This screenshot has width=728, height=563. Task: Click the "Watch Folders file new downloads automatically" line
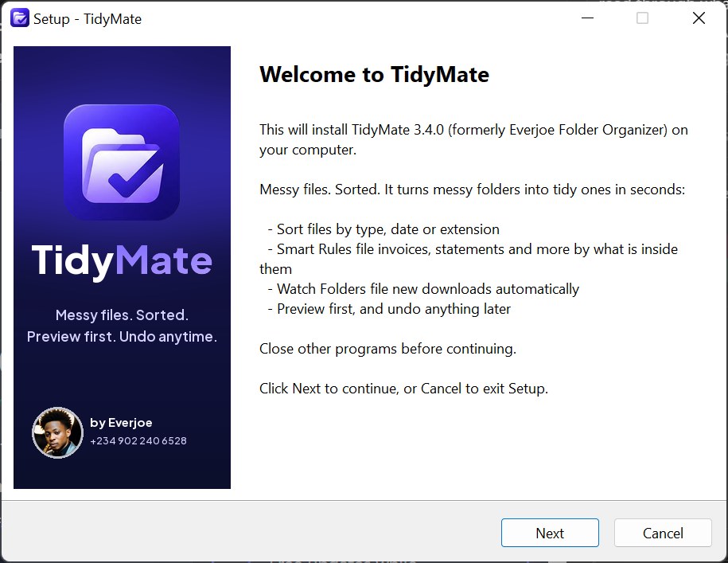423,289
